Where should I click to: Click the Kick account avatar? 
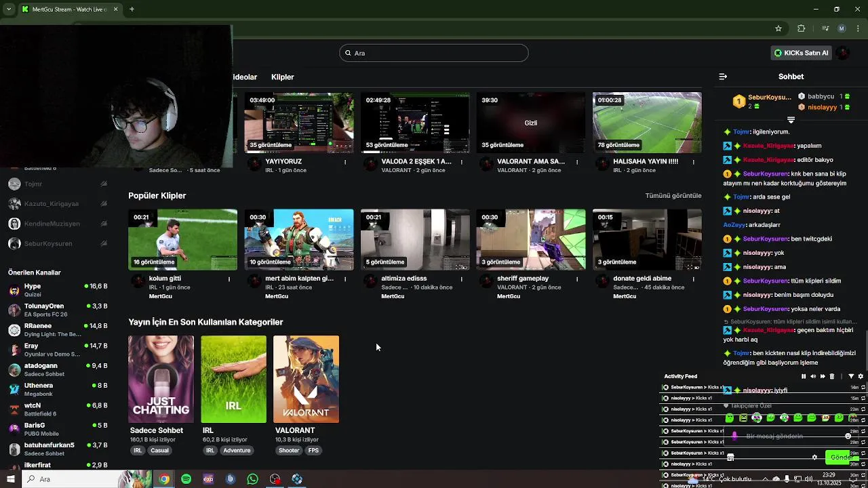[x=843, y=53]
